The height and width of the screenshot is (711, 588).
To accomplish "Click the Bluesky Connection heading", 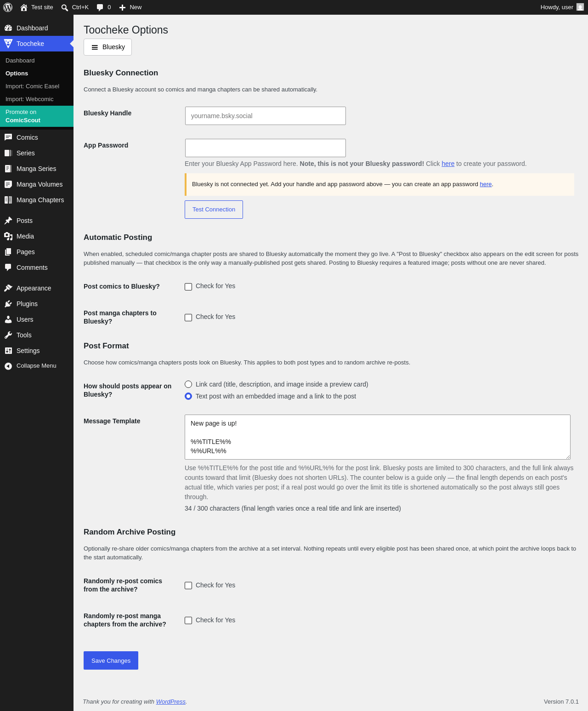I will [121, 73].
